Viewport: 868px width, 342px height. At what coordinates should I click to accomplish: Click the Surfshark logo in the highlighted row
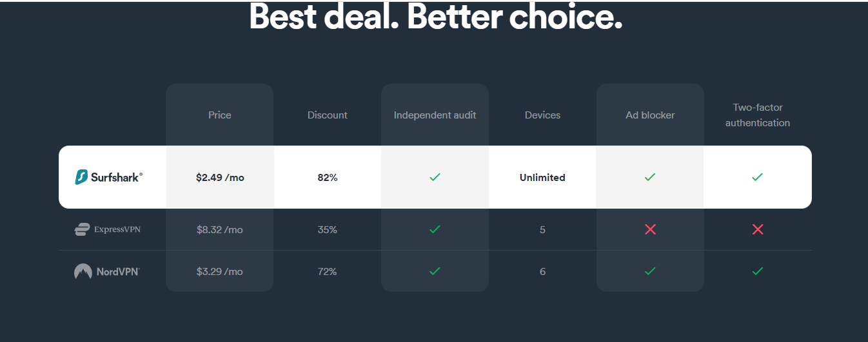(108, 177)
